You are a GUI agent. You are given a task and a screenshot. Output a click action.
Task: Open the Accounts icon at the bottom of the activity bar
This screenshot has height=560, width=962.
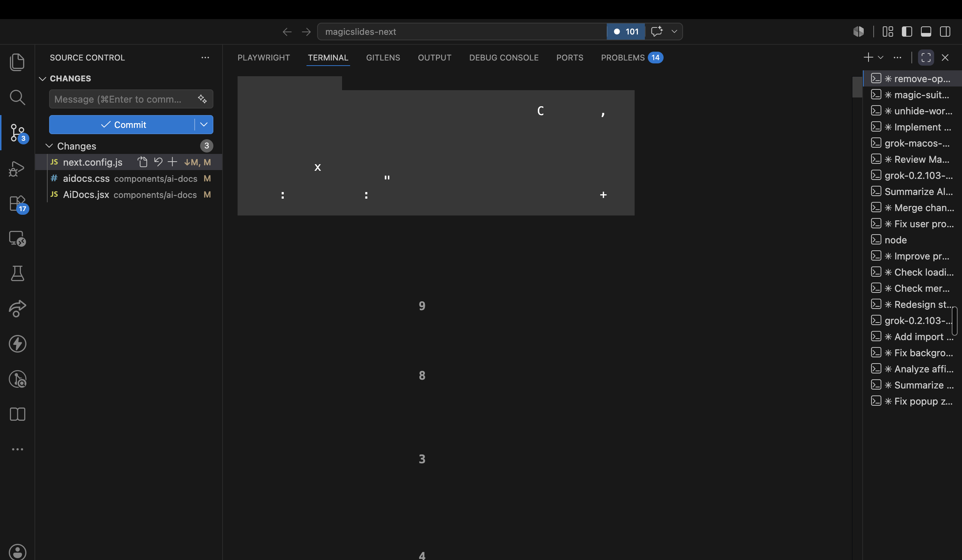pyautogui.click(x=17, y=552)
